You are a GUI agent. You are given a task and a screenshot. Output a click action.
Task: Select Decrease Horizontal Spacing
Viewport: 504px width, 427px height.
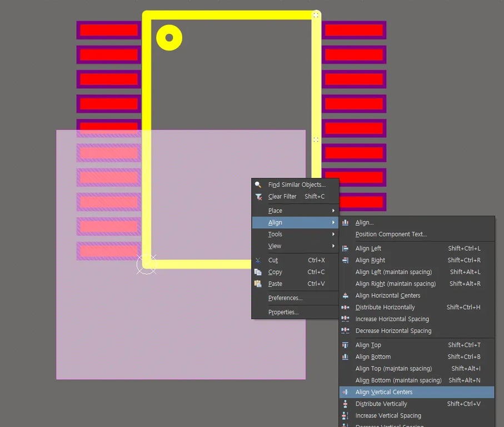417,331
